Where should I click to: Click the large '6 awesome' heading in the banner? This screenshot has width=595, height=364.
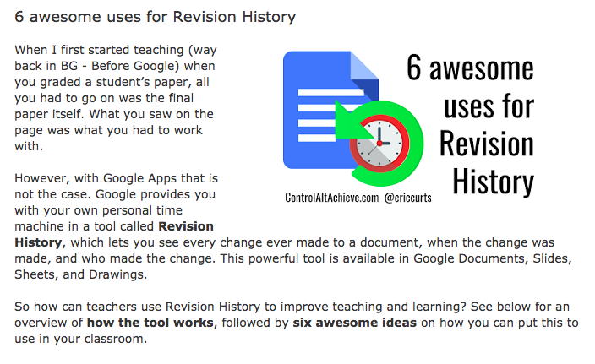(x=470, y=68)
